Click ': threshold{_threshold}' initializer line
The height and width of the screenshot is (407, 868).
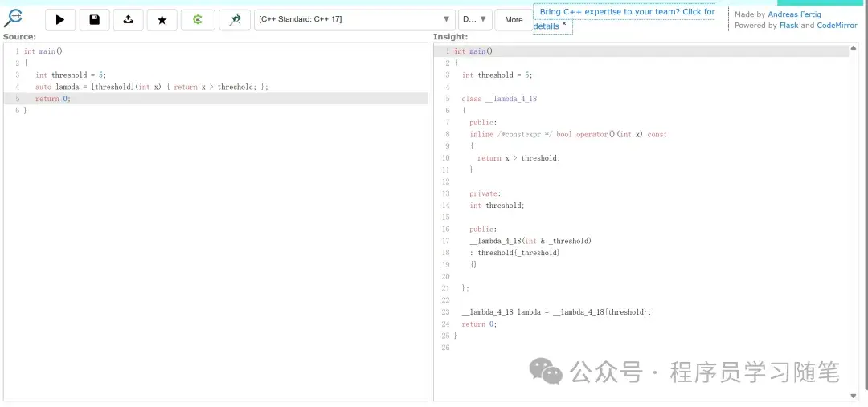tap(515, 253)
